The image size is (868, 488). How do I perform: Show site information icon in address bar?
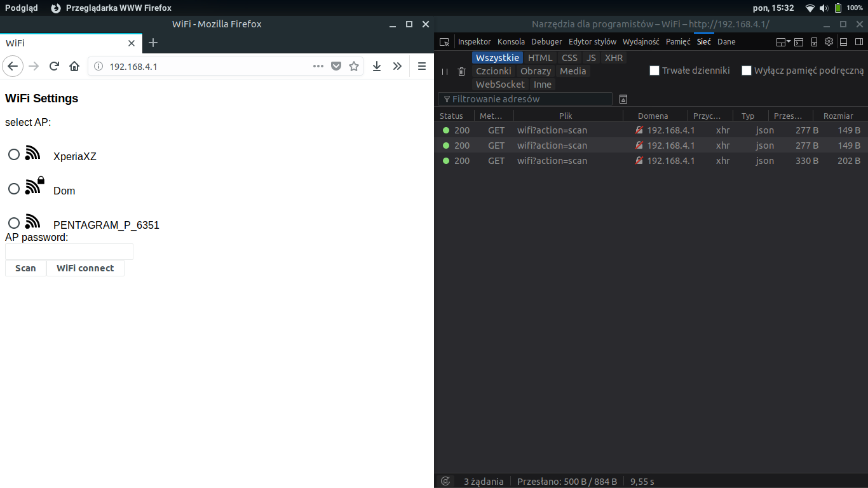pyautogui.click(x=98, y=66)
